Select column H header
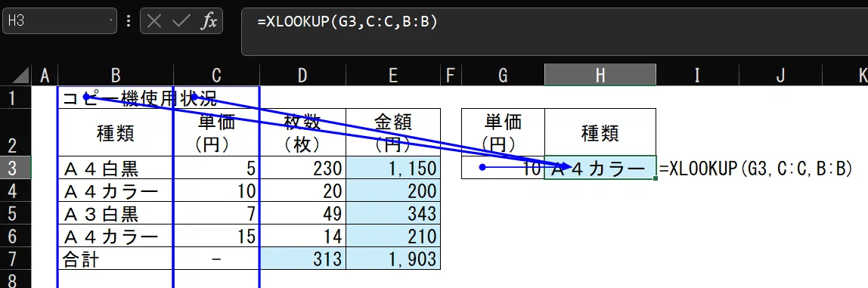The width and height of the screenshot is (868, 288). 600,76
